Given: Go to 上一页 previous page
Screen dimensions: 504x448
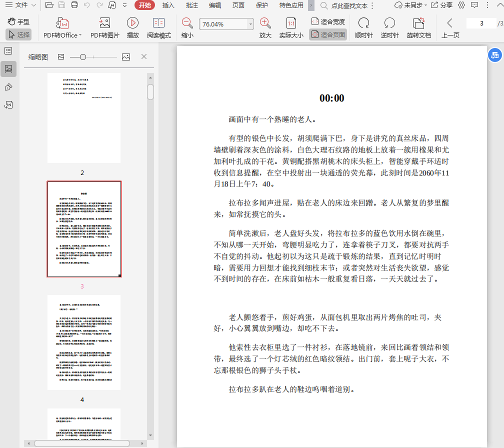Looking at the screenshot, I should click(x=450, y=28).
